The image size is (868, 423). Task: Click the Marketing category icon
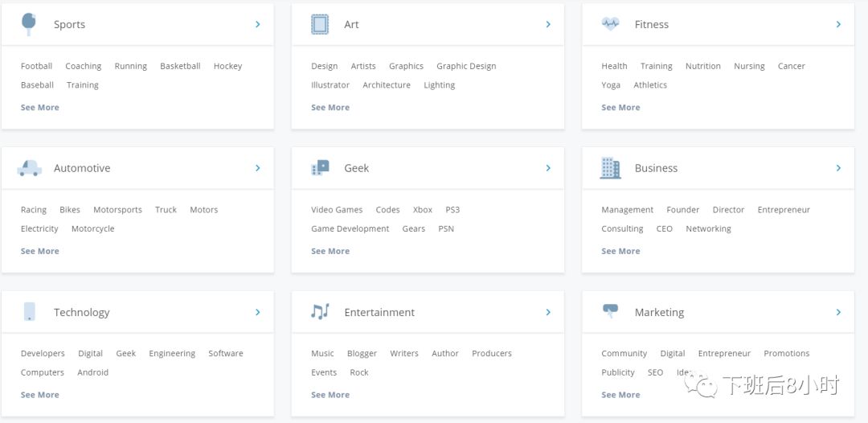610,310
